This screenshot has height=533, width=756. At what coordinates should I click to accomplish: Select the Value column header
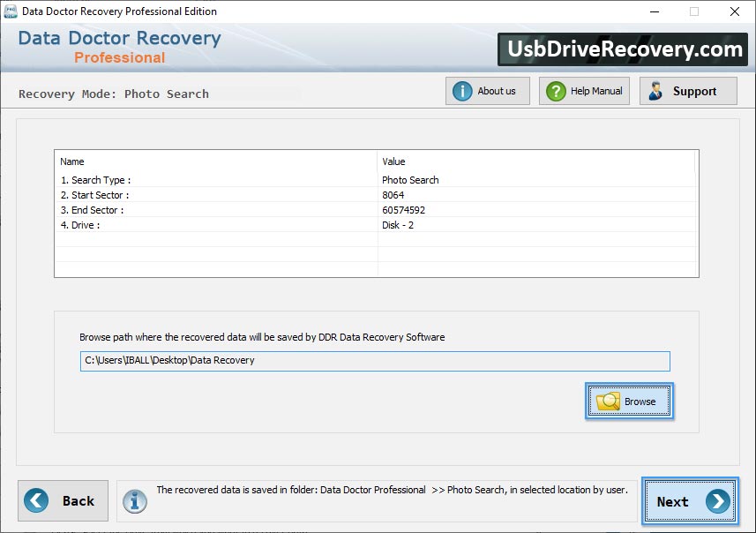tap(535, 161)
